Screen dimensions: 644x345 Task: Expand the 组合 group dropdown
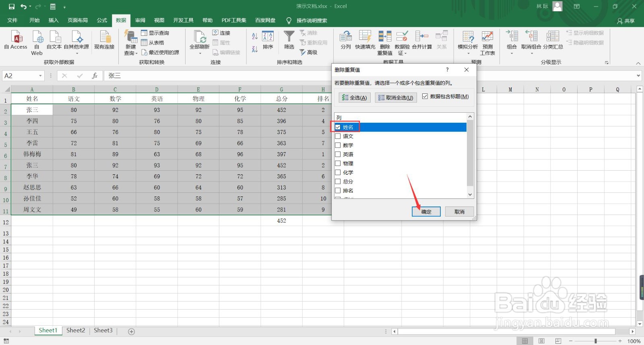[512, 53]
